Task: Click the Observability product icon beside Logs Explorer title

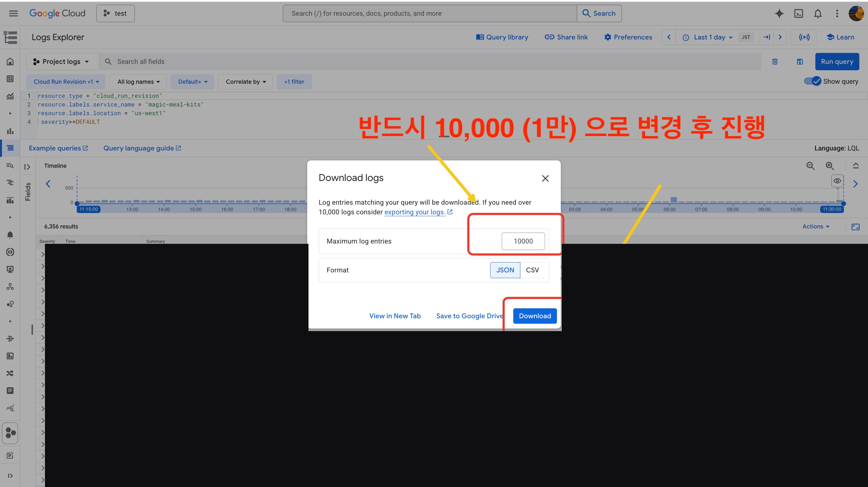Action: tap(11, 38)
